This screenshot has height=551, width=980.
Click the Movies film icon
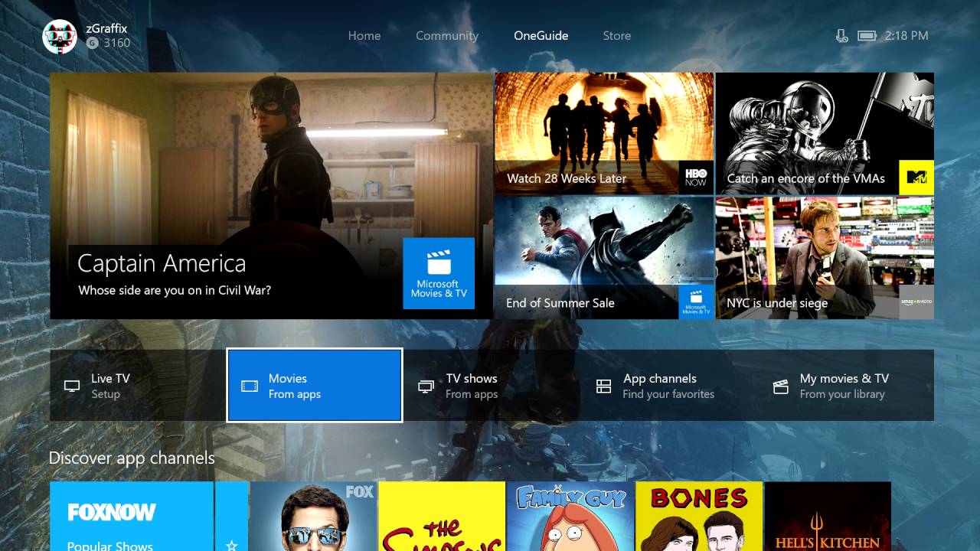pyautogui.click(x=249, y=386)
